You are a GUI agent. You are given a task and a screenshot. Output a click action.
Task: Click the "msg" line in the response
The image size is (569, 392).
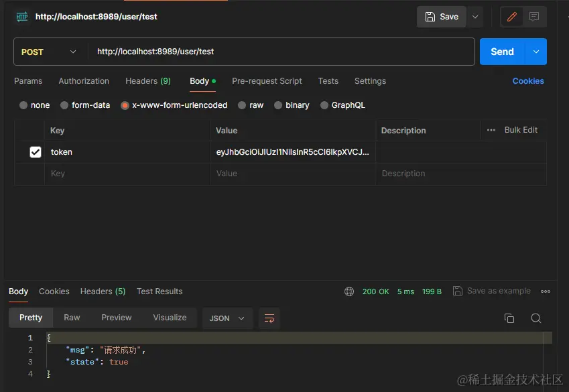106,350
